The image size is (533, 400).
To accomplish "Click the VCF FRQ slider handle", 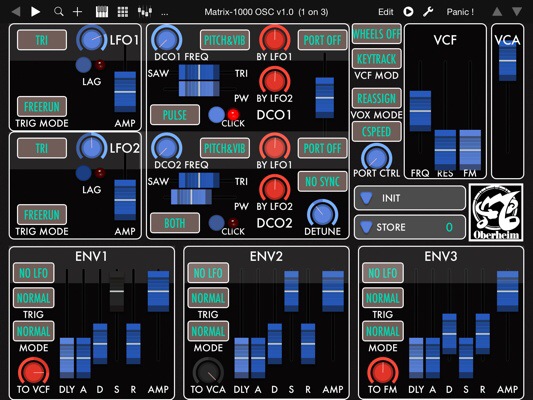I will (x=420, y=111).
